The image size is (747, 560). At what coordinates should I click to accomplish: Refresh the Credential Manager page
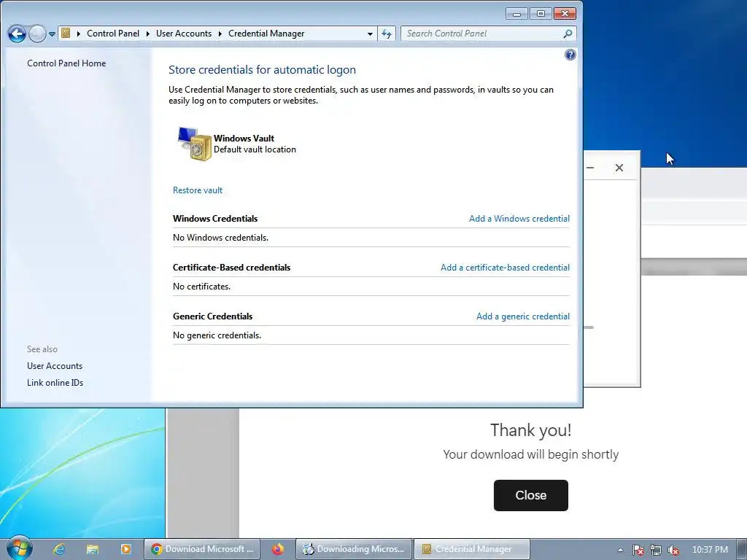(x=387, y=34)
